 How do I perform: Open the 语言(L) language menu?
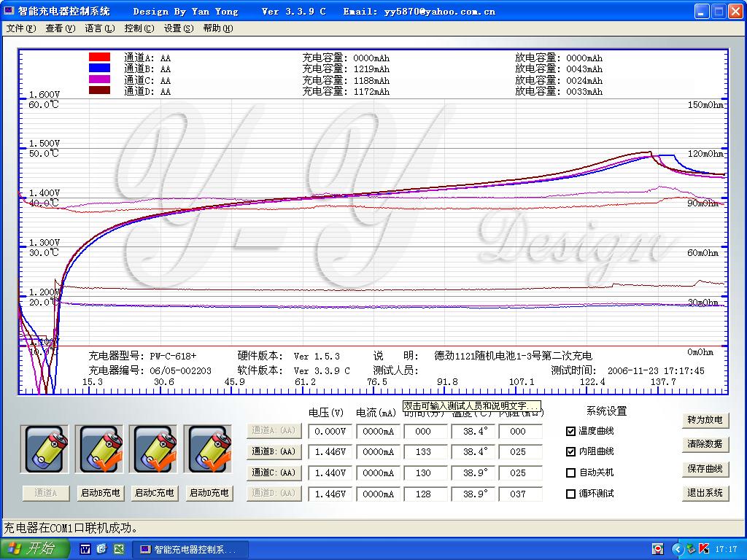click(x=99, y=28)
